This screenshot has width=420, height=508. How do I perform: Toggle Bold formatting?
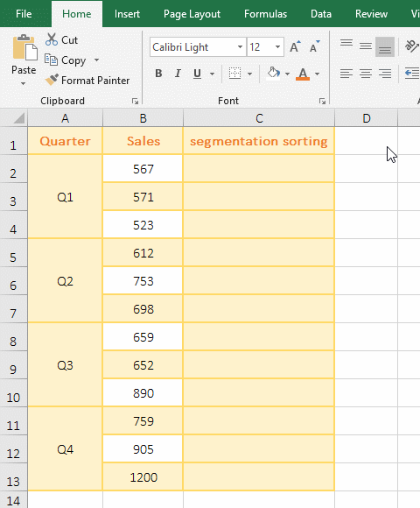tap(158, 74)
